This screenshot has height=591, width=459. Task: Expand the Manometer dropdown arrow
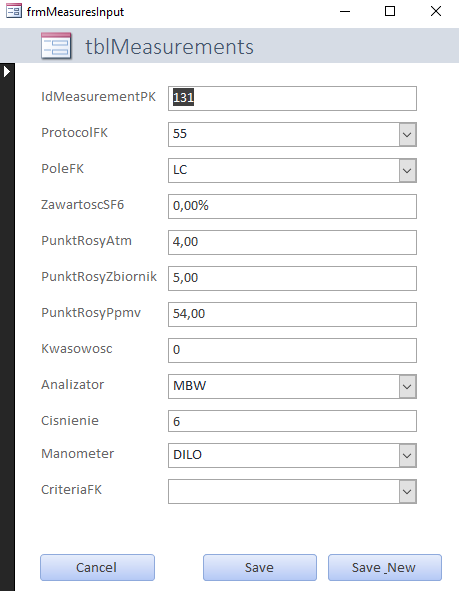[x=407, y=456]
